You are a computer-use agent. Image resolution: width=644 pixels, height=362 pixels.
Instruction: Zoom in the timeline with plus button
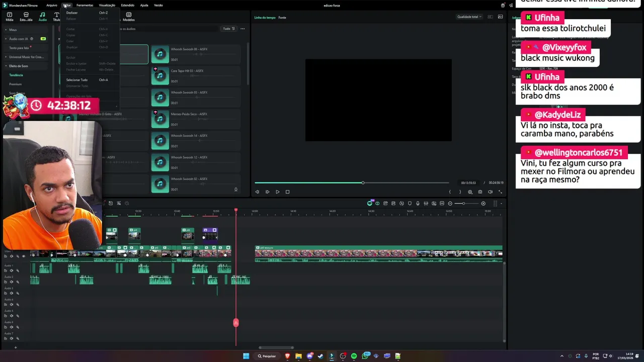(483, 203)
